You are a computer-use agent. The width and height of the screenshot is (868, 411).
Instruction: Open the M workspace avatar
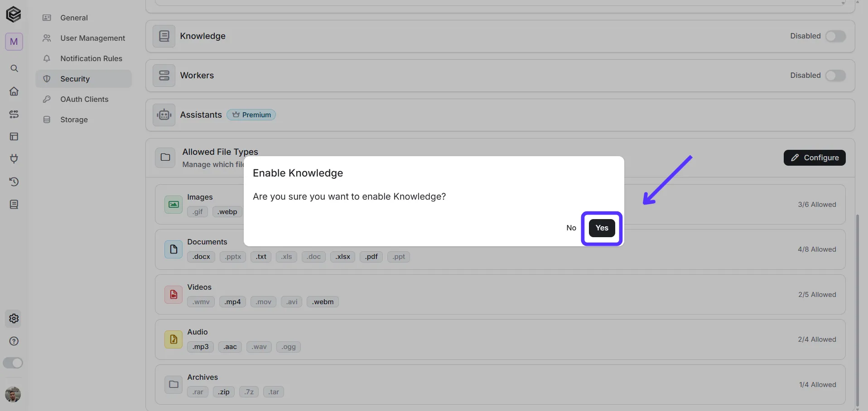(14, 42)
